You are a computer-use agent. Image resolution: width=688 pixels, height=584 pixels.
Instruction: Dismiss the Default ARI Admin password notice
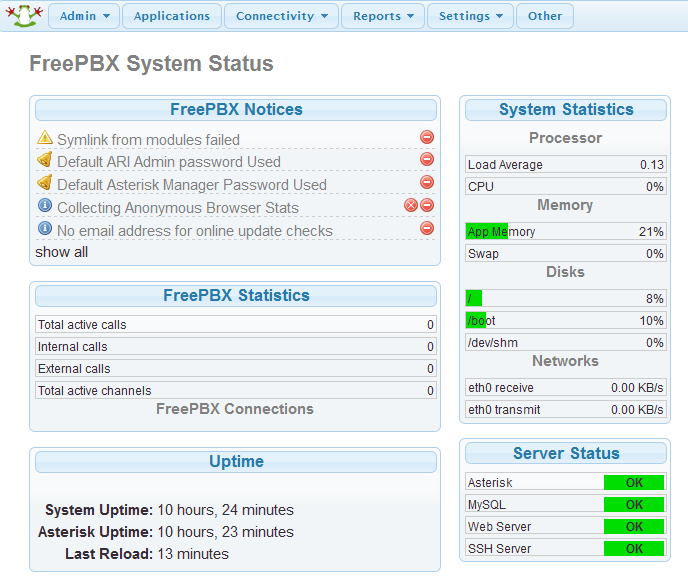coord(427,159)
